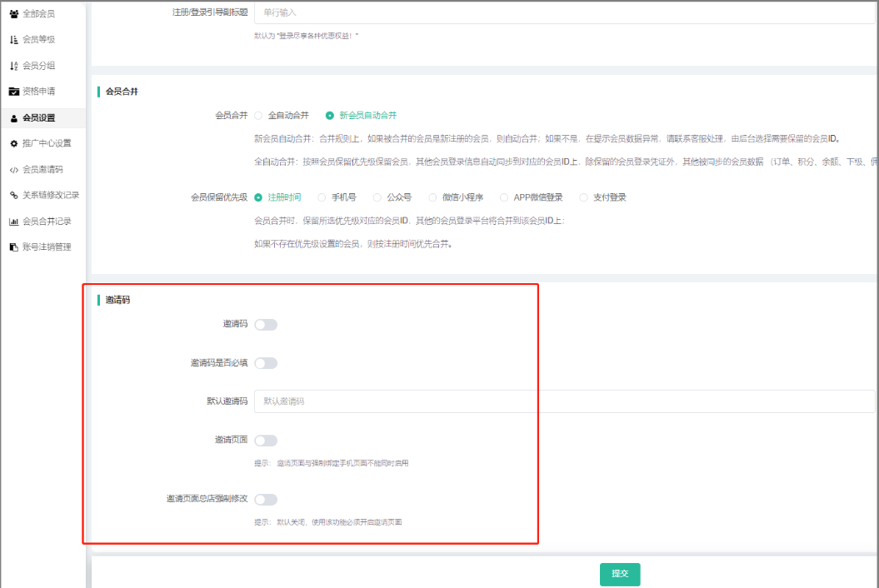Screen dimensions: 879x588
Task: Select the 微信小程序 radio option
Action: pyautogui.click(x=432, y=197)
